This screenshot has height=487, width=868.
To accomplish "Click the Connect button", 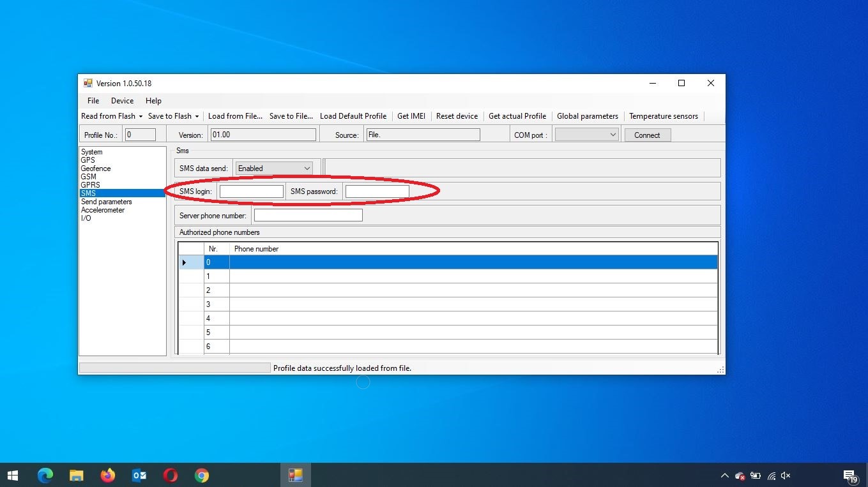I will tap(647, 135).
